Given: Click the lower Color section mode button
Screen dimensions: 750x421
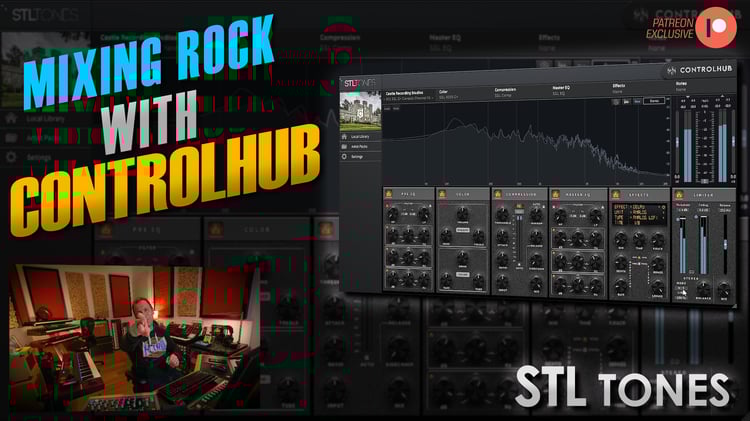Looking at the screenshot, I should pos(463,274).
